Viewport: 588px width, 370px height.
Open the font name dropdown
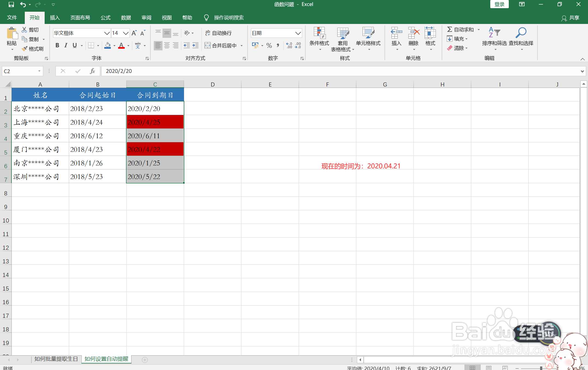[107, 33]
